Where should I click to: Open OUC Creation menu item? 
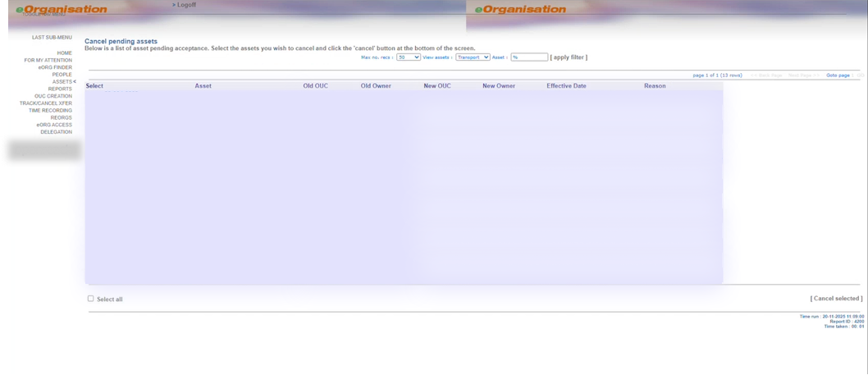pos(53,96)
